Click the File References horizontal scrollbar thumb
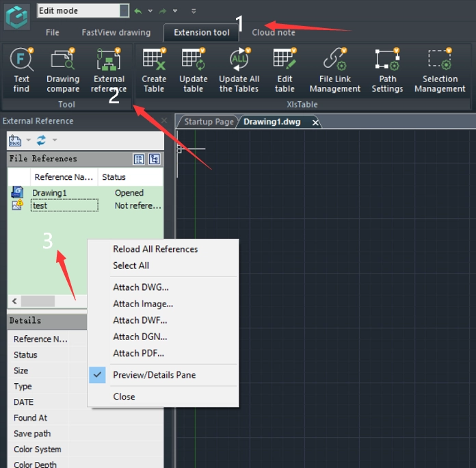The height and width of the screenshot is (468, 476). [x=38, y=301]
